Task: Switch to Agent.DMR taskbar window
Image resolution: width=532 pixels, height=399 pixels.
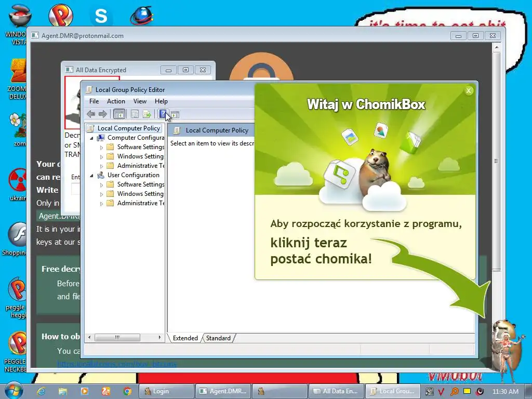Action: (223, 391)
